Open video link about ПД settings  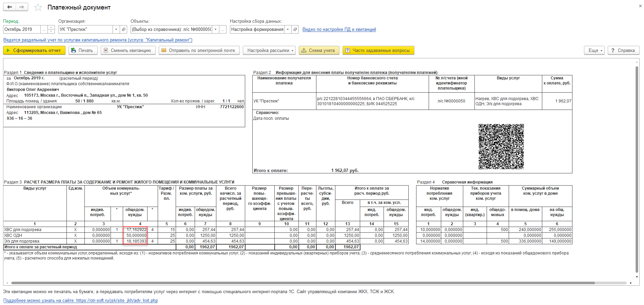click(x=339, y=30)
